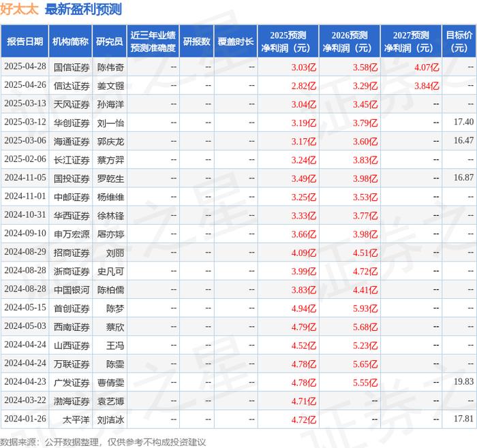Click the 3.83亿 value in 长江证券 row

(365, 160)
